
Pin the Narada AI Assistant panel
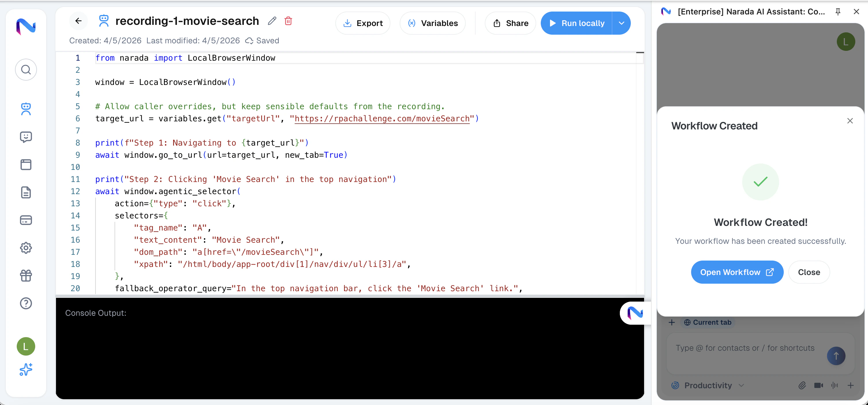pyautogui.click(x=838, y=12)
